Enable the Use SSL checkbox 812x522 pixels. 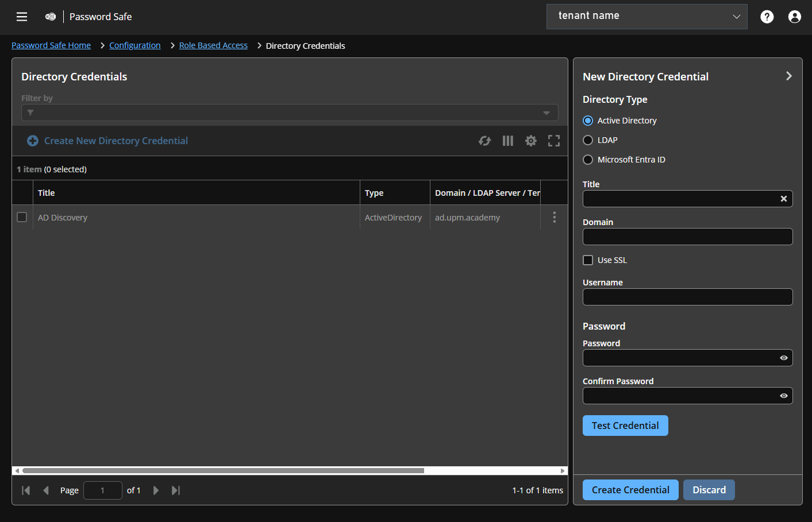[588, 260]
